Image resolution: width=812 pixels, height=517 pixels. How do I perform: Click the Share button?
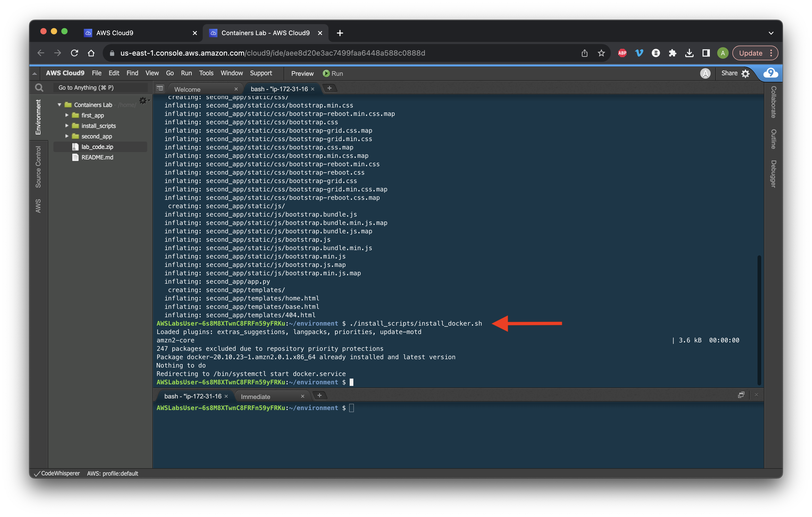point(729,73)
